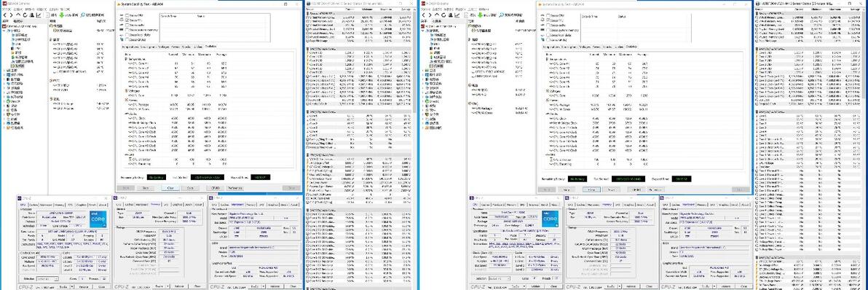
Task: Open Tools dropdown arrow in left CPU-Z CPU window
Action: tap(72, 286)
